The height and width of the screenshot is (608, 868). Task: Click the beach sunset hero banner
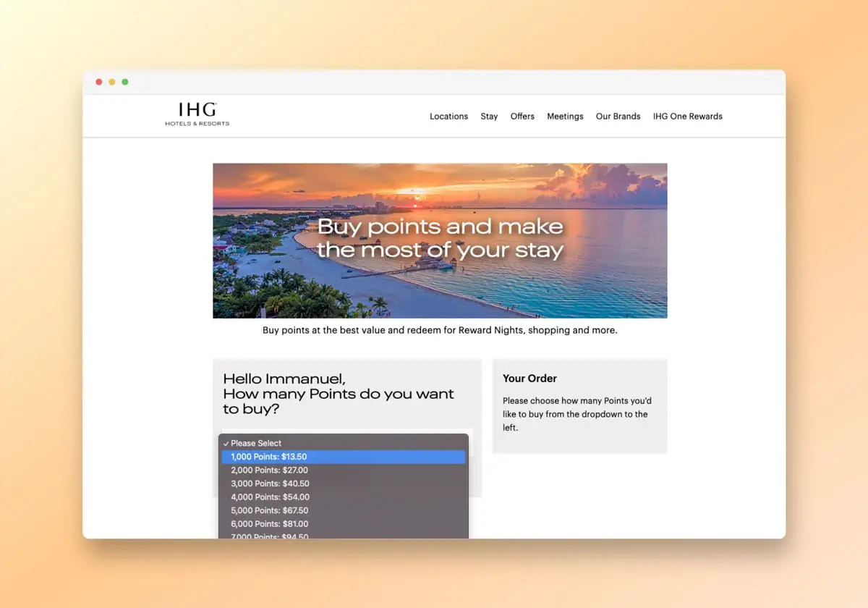point(440,240)
